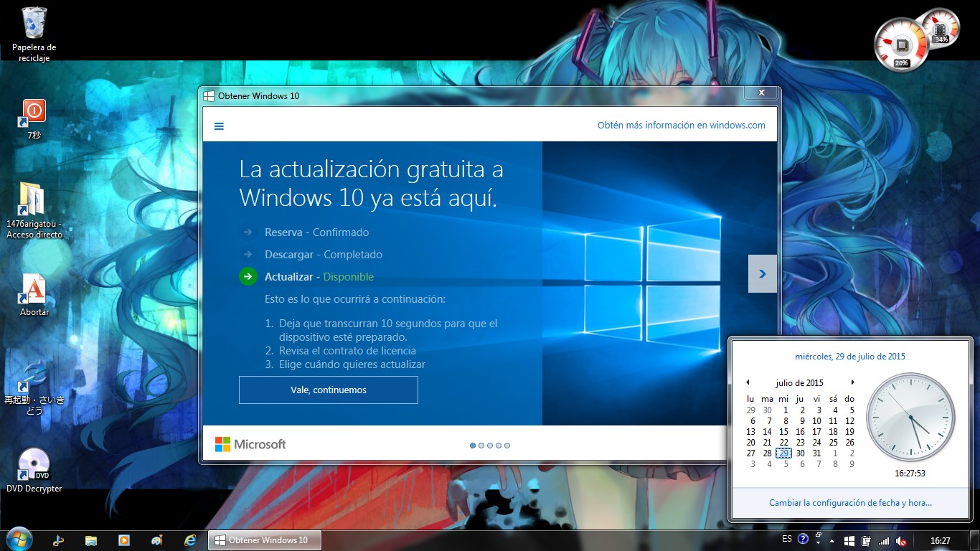980x551 pixels.
Task: Click 'Vale, continuemos' button
Action: 329,390
